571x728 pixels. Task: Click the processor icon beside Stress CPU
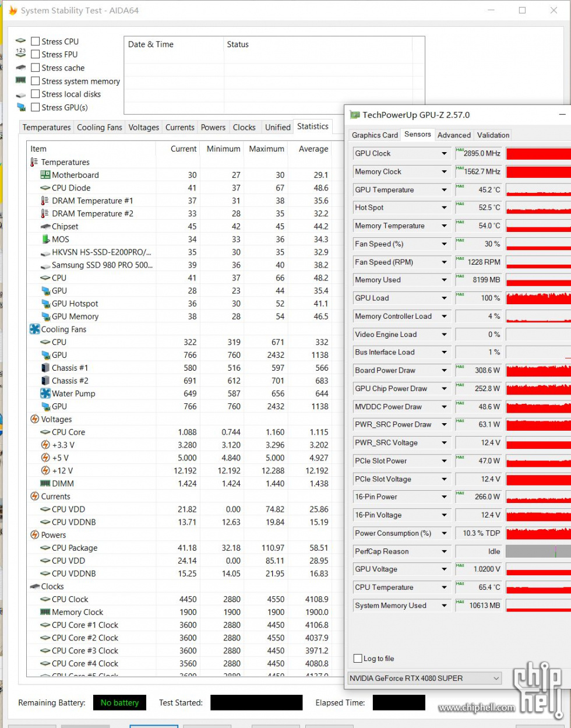click(21, 41)
